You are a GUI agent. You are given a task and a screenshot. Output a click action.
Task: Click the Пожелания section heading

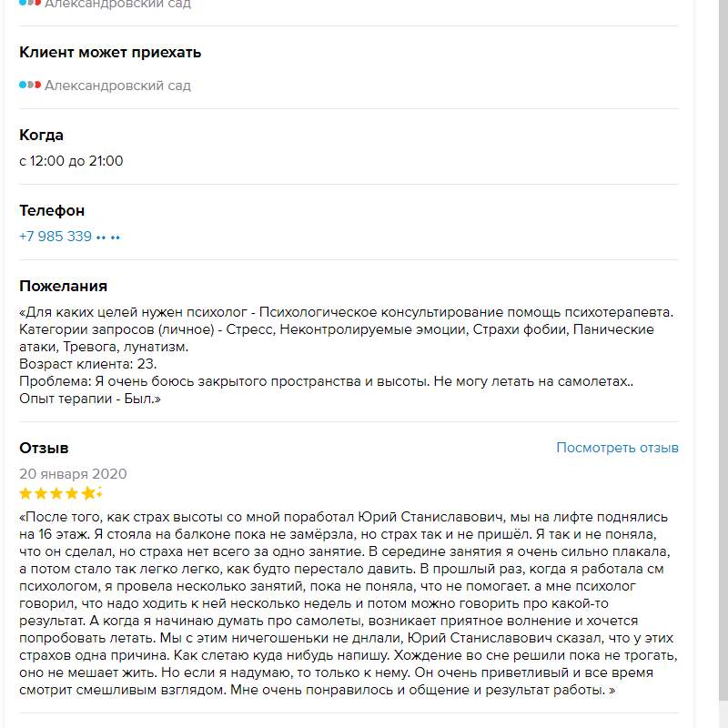click(x=63, y=286)
